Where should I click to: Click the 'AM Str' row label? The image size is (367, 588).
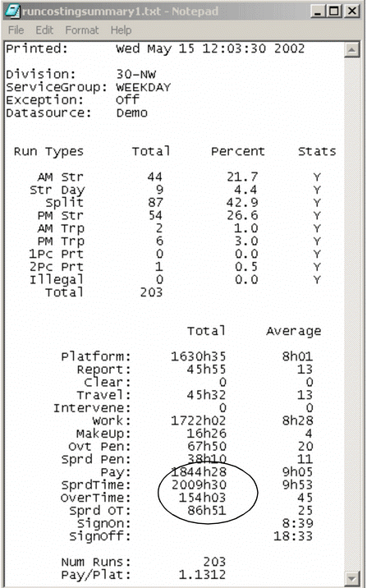pyautogui.click(x=61, y=177)
